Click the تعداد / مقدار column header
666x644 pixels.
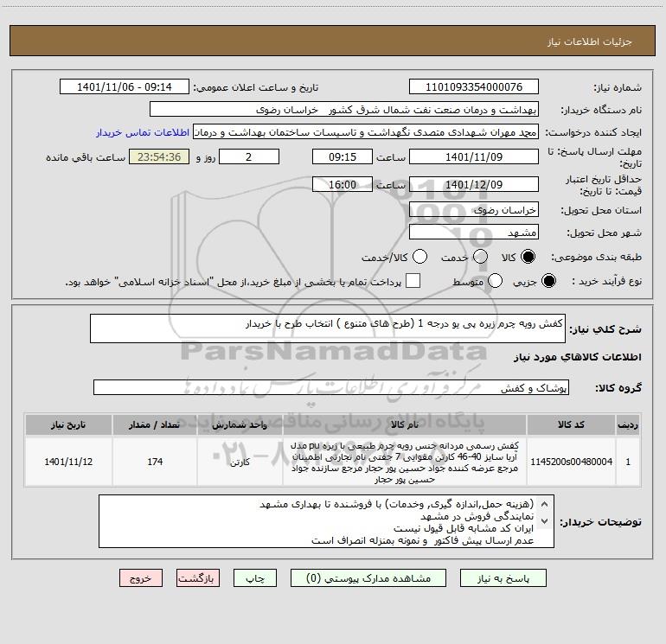pyautogui.click(x=155, y=425)
